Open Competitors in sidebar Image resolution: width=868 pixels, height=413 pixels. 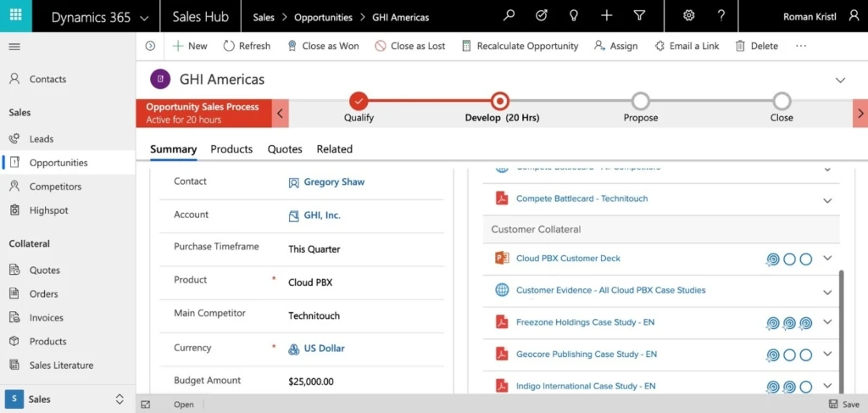(x=68, y=187)
